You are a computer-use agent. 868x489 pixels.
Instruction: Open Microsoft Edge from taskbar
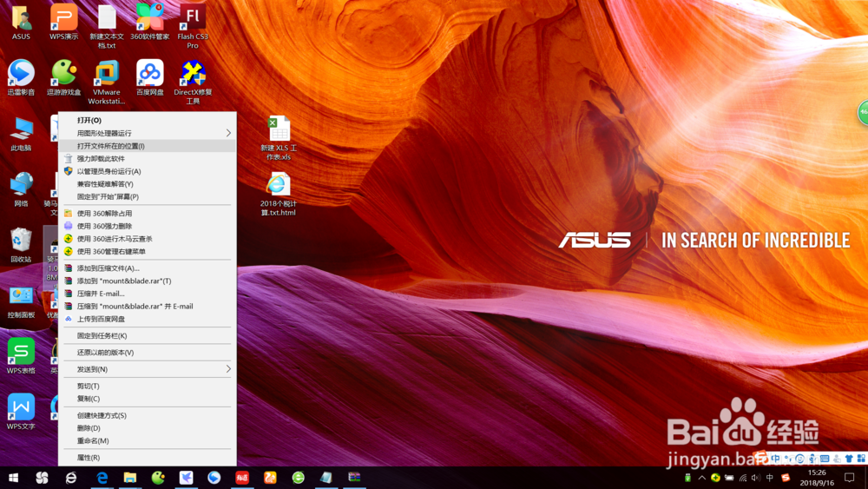(102, 478)
